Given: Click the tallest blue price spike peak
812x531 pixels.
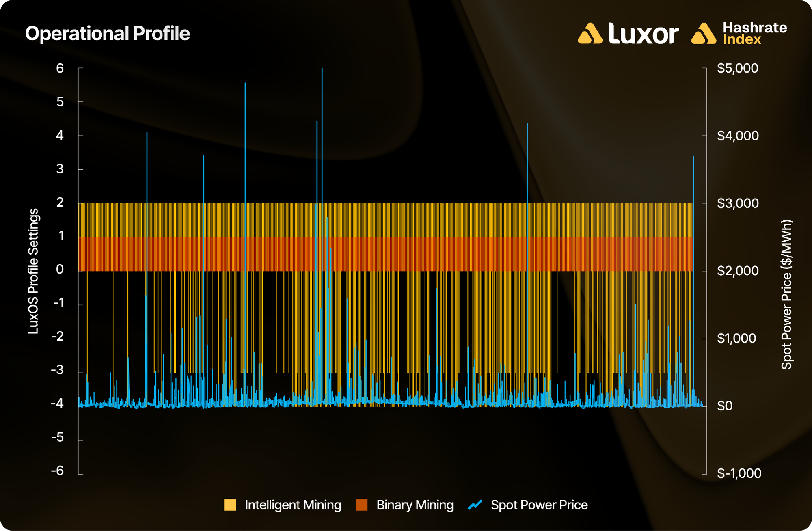Looking at the screenshot, I should tap(322, 69).
